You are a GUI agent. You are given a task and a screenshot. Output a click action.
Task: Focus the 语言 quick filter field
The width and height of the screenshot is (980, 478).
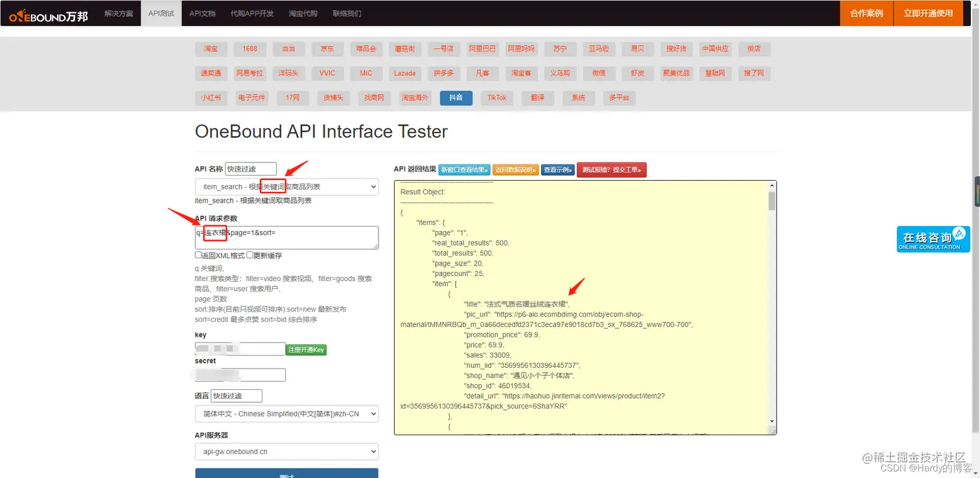tap(237, 396)
